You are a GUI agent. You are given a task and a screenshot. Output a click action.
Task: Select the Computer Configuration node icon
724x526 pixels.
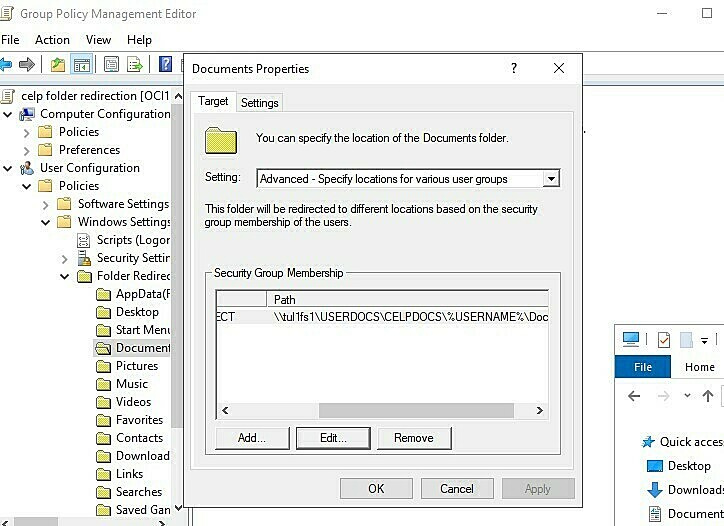(x=27, y=114)
